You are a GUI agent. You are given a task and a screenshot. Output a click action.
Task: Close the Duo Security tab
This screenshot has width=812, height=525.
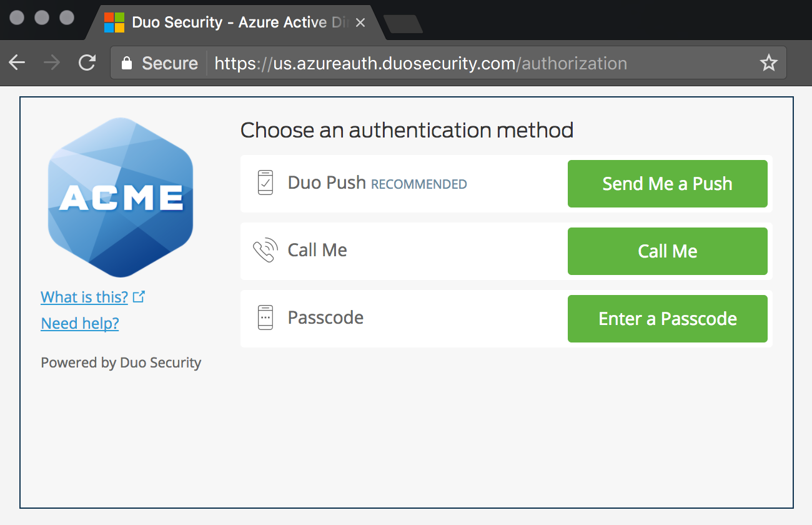pyautogui.click(x=360, y=22)
